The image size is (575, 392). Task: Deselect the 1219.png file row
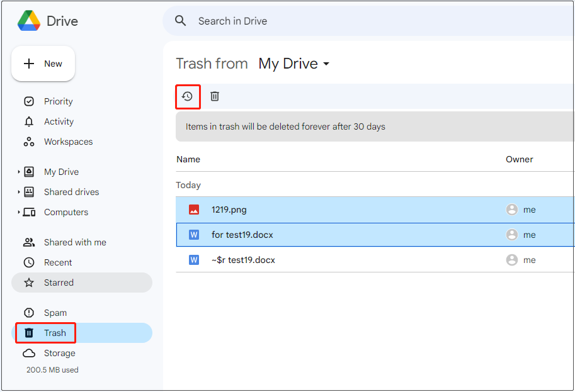[x=315, y=209]
